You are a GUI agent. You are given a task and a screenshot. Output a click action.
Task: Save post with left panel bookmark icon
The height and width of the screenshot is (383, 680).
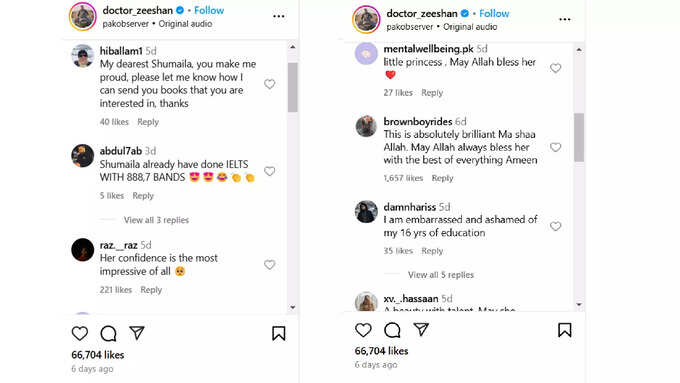pos(278,333)
